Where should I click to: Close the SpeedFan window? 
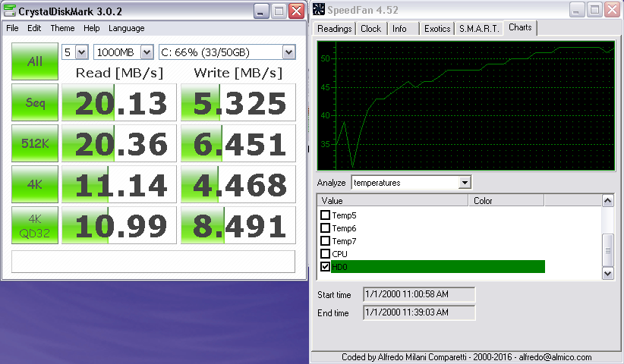612,10
